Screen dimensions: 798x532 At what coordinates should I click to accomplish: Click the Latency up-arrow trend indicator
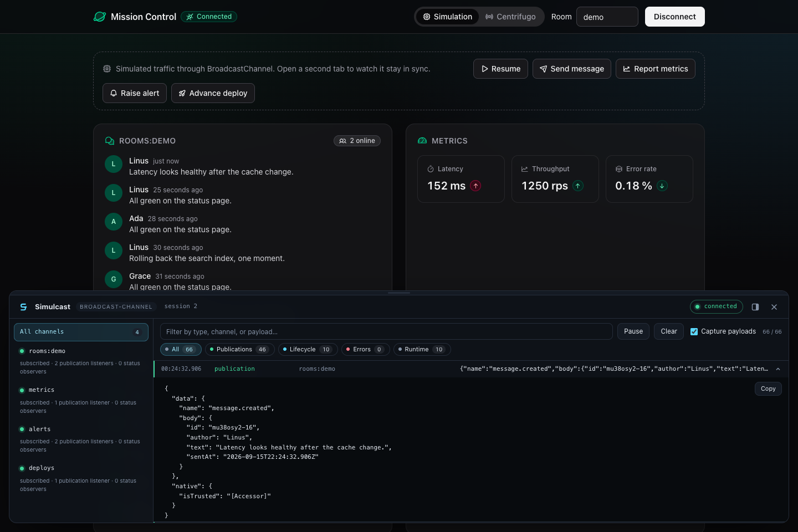(x=475, y=186)
